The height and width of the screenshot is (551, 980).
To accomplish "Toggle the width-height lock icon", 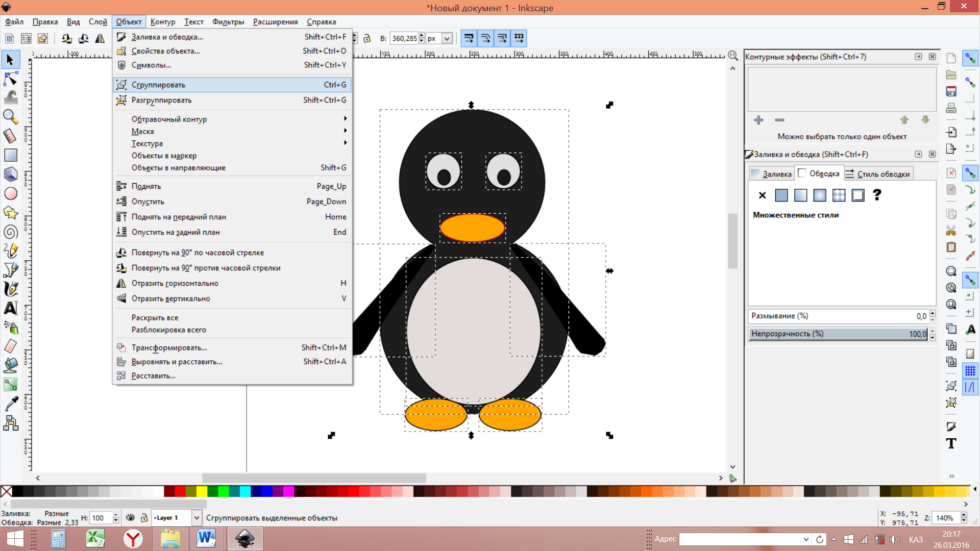I will 367,38.
